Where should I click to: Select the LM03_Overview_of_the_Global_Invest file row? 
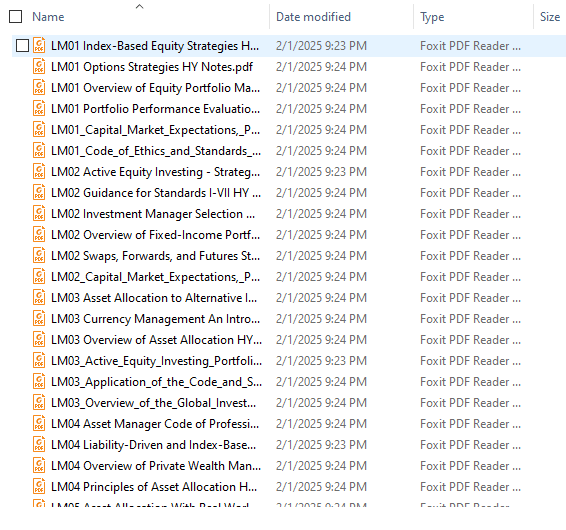pyautogui.click(x=289, y=403)
